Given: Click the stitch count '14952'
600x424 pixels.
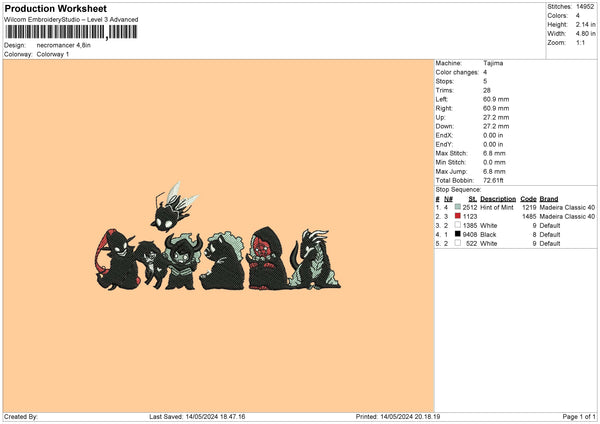Looking at the screenshot, I should (x=585, y=7).
